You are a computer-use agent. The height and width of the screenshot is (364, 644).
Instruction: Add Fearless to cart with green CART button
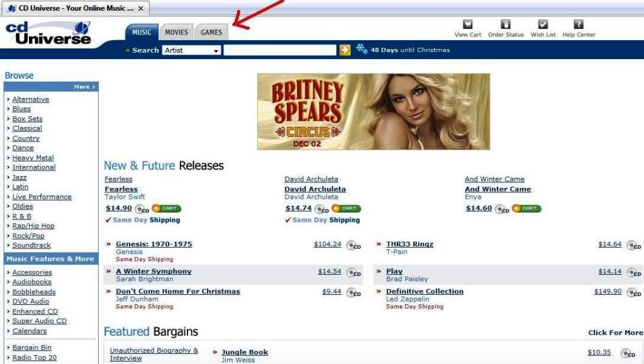tap(166, 209)
